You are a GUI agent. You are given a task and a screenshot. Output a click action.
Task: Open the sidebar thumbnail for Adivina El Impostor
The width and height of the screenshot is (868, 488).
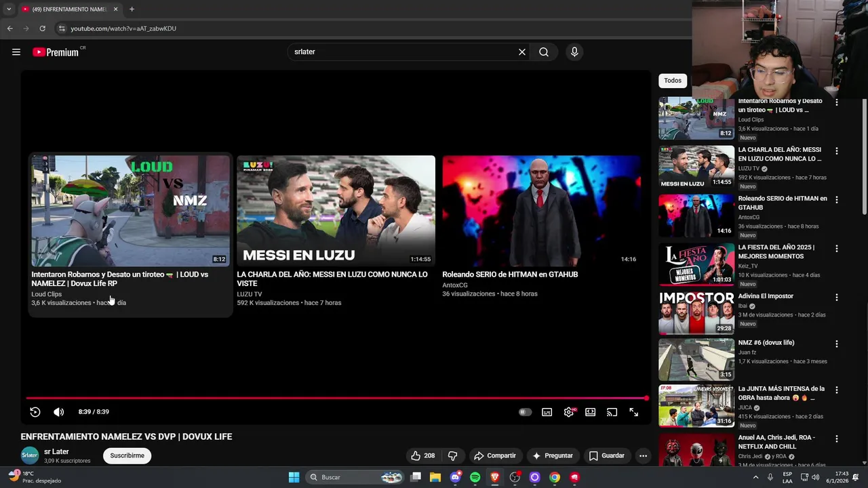coord(696,312)
